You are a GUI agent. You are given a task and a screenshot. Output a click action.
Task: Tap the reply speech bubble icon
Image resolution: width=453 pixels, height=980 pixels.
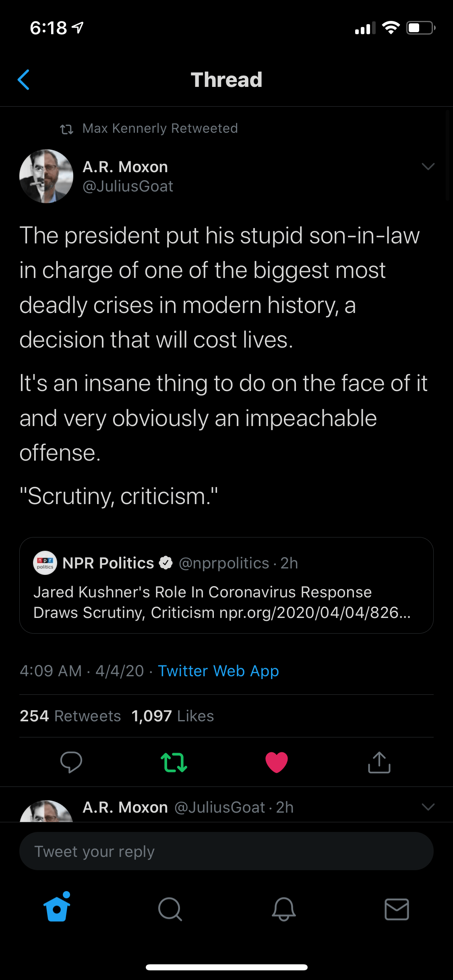[71, 762]
